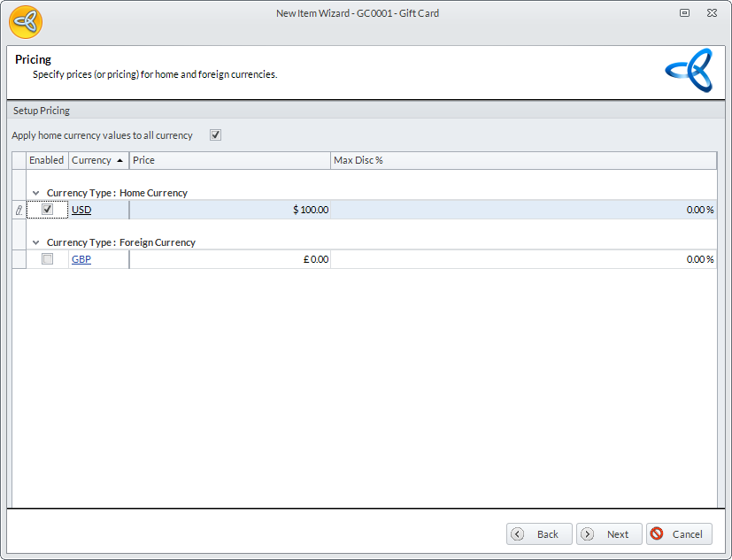732x560 pixels.
Task: Maximize the New Item Wizard window
Action: coord(684,13)
